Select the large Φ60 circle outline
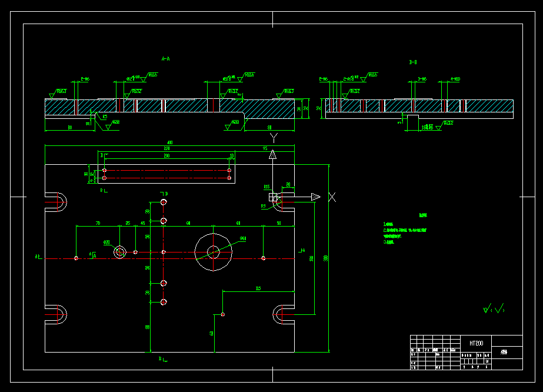 pyautogui.click(x=214, y=252)
